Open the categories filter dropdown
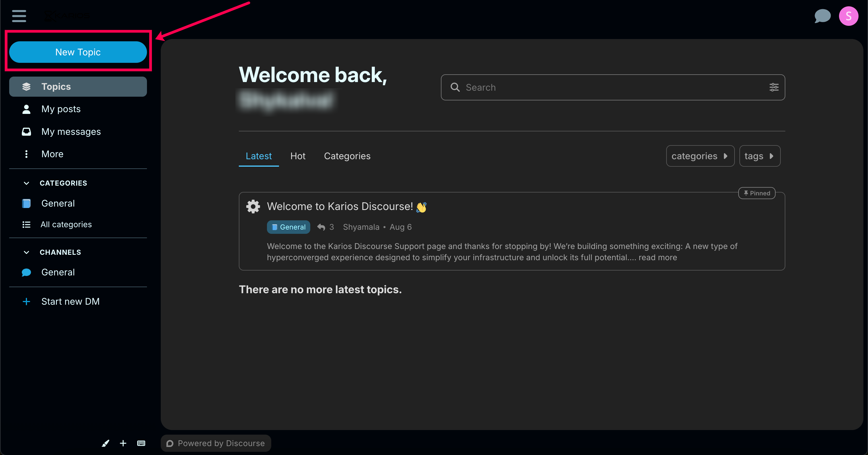The width and height of the screenshot is (868, 455). pos(700,156)
